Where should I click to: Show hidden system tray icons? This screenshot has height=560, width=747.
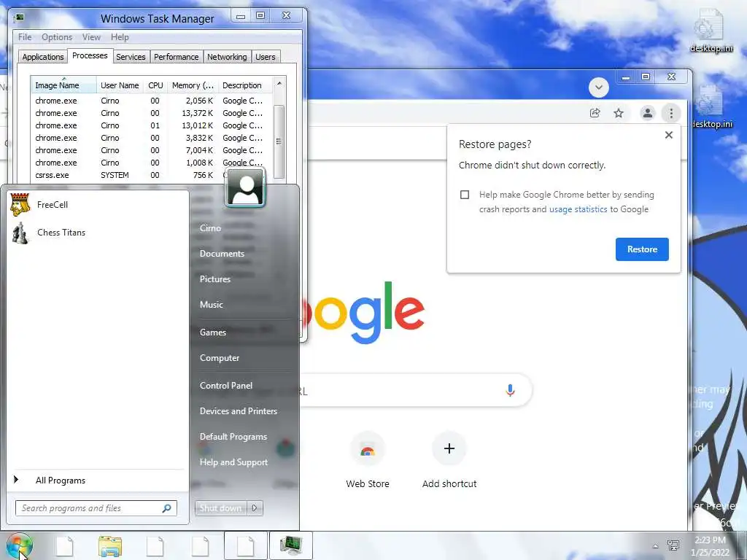pyautogui.click(x=656, y=546)
